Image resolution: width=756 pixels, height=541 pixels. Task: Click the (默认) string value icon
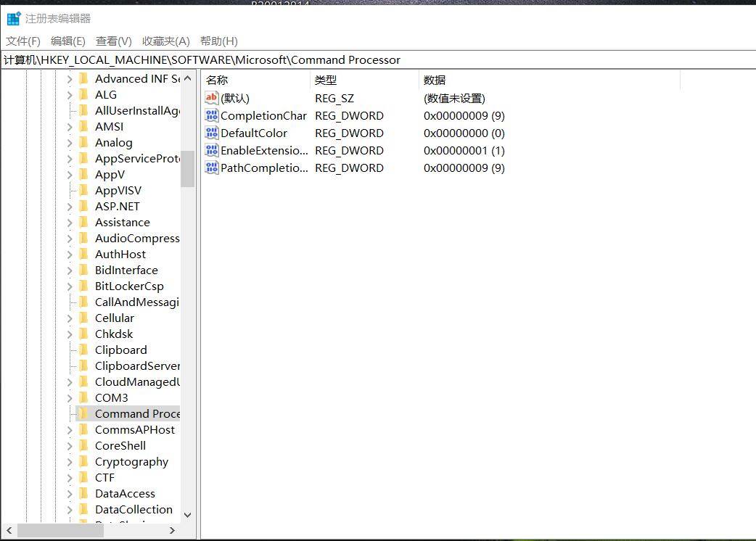(212, 99)
